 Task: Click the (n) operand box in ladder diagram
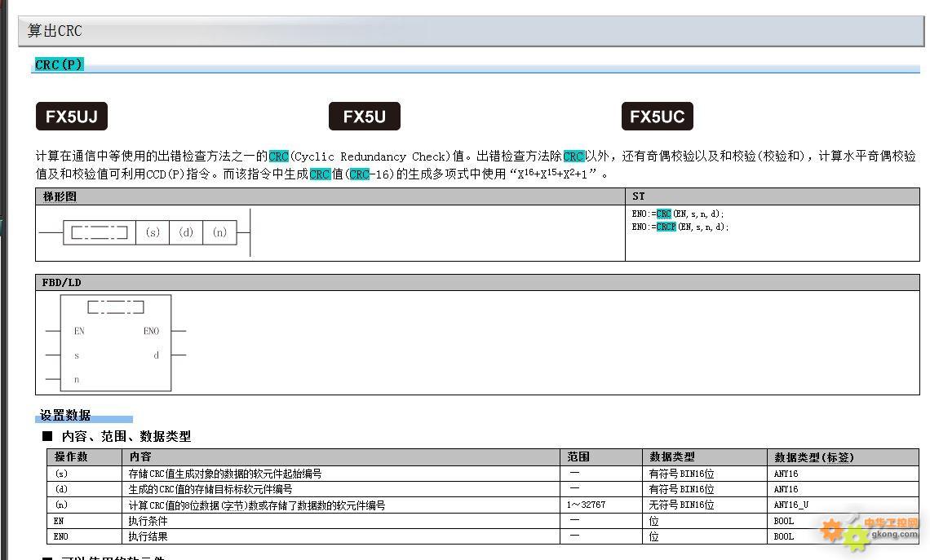219,232
